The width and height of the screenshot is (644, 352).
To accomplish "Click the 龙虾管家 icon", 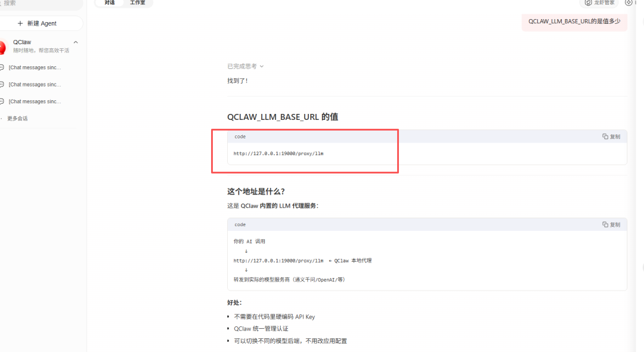I will tap(588, 2).
